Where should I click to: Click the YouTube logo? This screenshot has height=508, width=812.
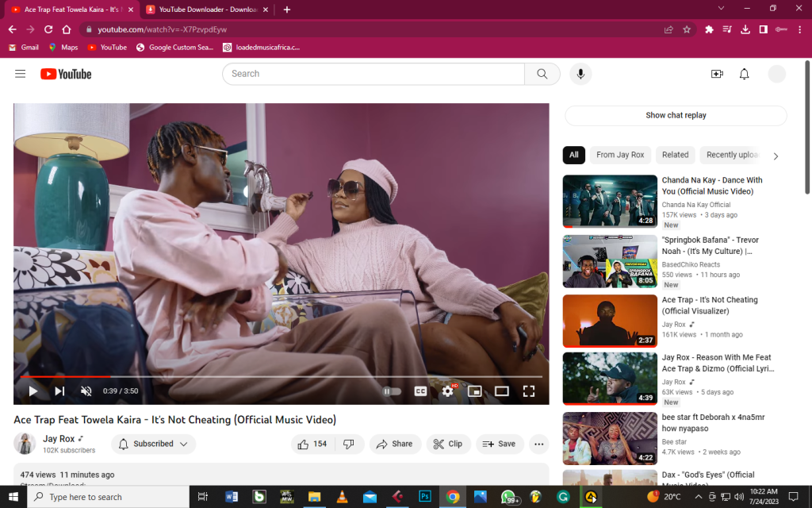(x=66, y=74)
